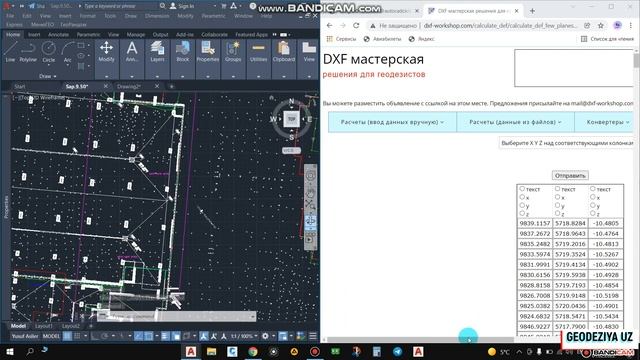The width and height of the screenshot is (640, 360).
Task: Expand 'Расчеты (ввод данных вручную)' dropdown
Action: coord(392,122)
